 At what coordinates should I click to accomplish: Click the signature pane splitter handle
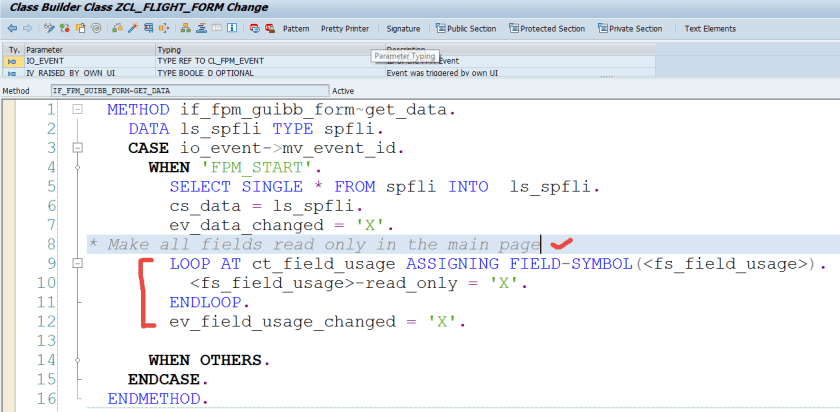point(605,77)
